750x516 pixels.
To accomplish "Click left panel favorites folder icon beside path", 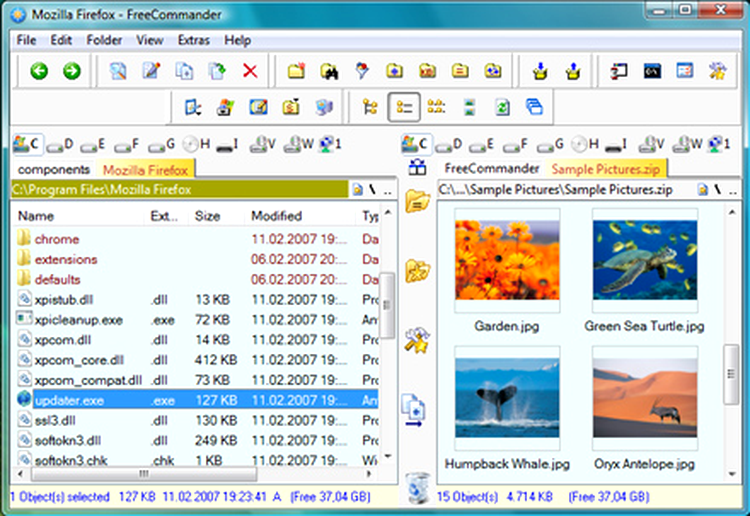I will point(357,190).
